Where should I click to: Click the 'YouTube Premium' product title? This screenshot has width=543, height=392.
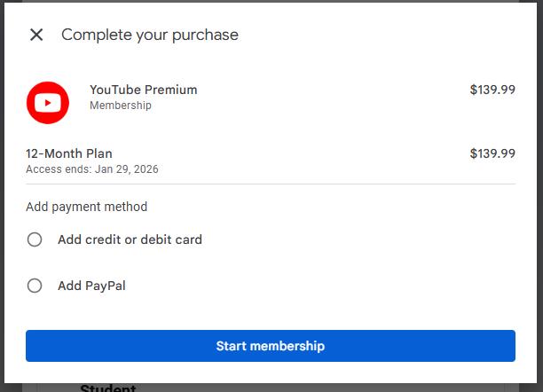[144, 90]
